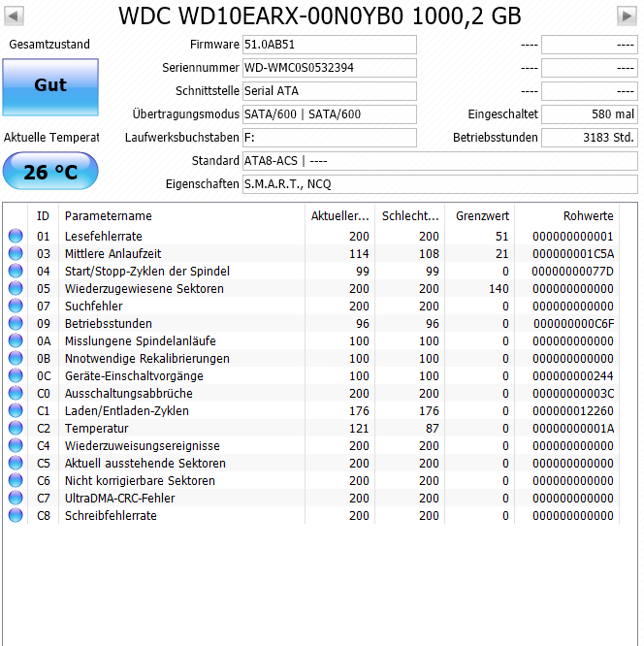Select the Schreibfehlerrate parameter name
The height and width of the screenshot is (646, 644).
[x=111, y=515]
